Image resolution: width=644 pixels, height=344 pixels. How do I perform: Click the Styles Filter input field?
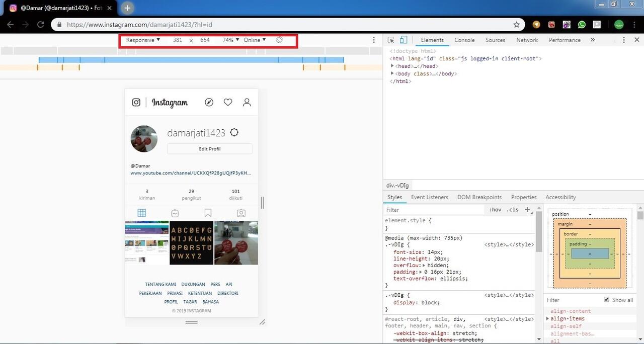(435, 210)
